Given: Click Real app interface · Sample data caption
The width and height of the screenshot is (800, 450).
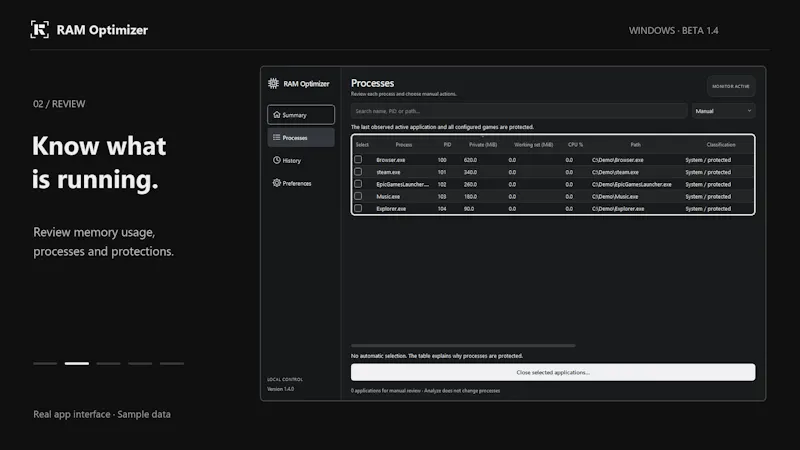Looking at the screenshot, I should pyautogui.click(x=102, y=414).
